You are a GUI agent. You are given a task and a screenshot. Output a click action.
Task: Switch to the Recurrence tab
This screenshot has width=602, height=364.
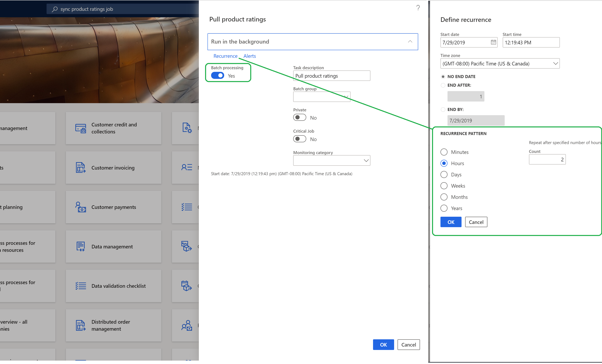(225, 56)
